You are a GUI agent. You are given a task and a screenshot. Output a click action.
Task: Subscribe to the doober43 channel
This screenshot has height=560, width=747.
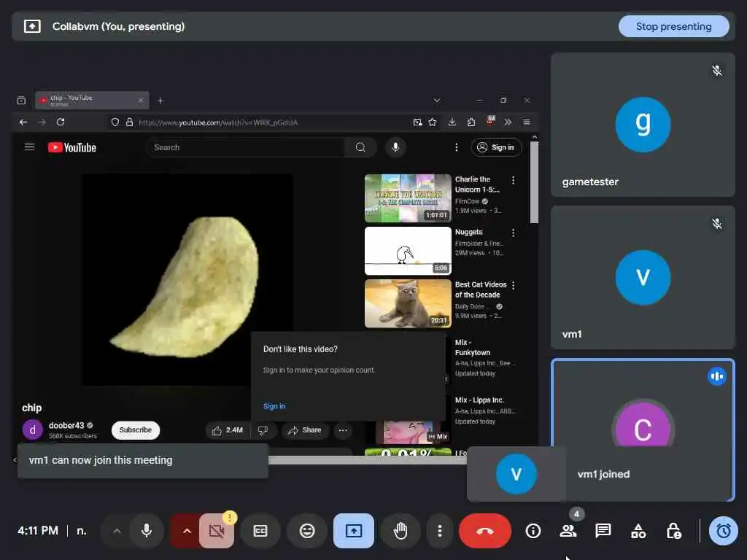[x=135, y=430]
